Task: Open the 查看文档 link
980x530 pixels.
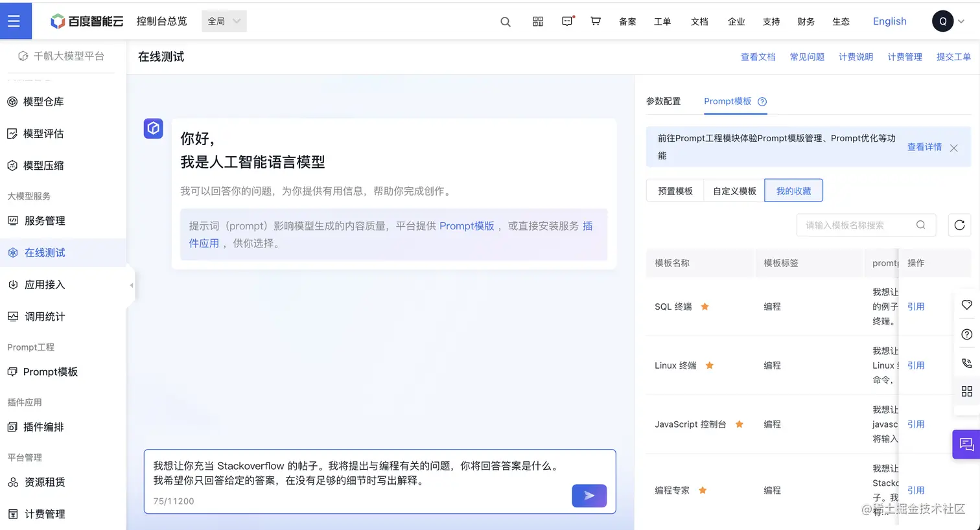Action: [758, 57]
